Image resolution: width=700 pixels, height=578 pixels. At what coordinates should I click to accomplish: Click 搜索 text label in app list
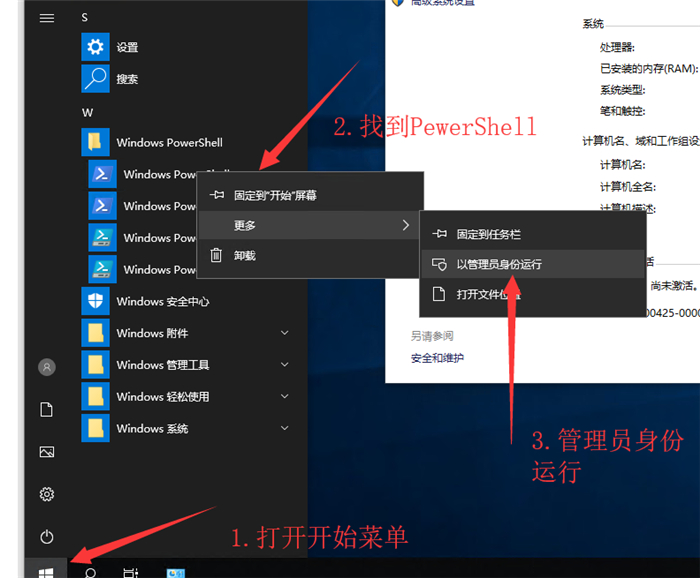127,79
